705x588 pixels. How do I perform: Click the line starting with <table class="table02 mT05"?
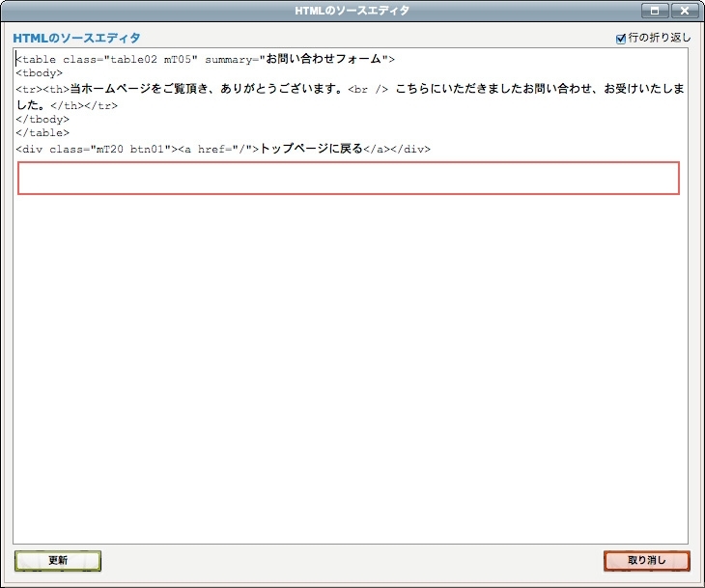pyautogui.click(x=205, y=59)
